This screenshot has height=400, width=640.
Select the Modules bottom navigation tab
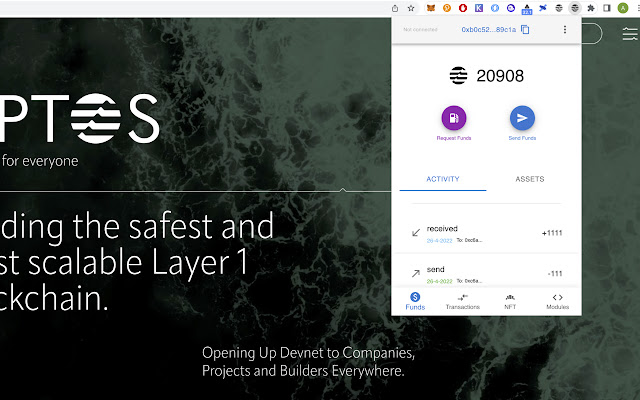(558, 302)
